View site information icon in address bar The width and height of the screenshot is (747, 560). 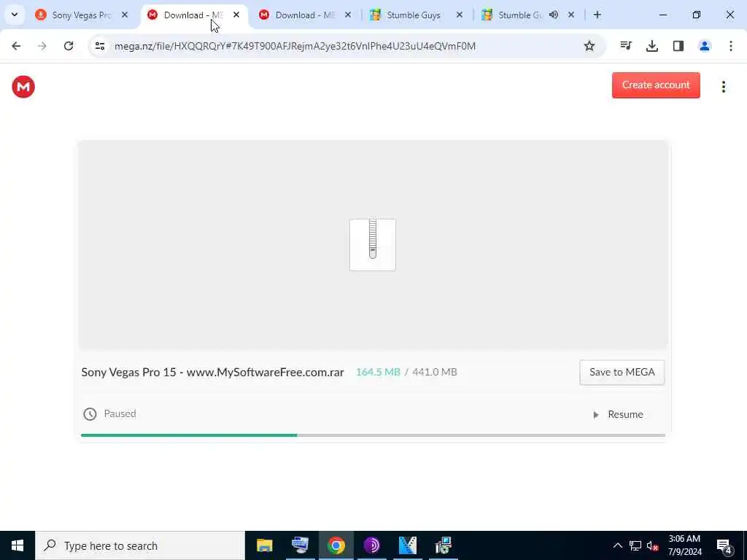point(100,46)
